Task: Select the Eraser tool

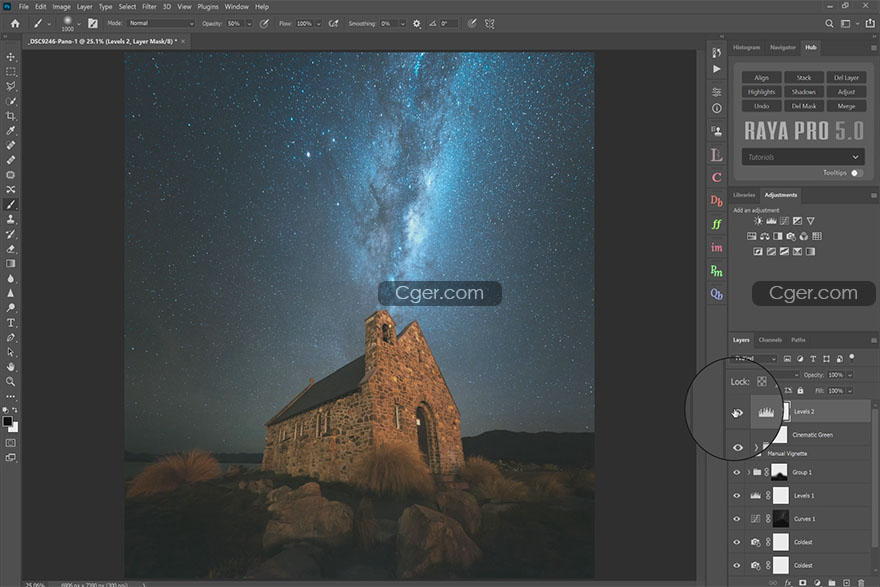Action: point(11,249)
